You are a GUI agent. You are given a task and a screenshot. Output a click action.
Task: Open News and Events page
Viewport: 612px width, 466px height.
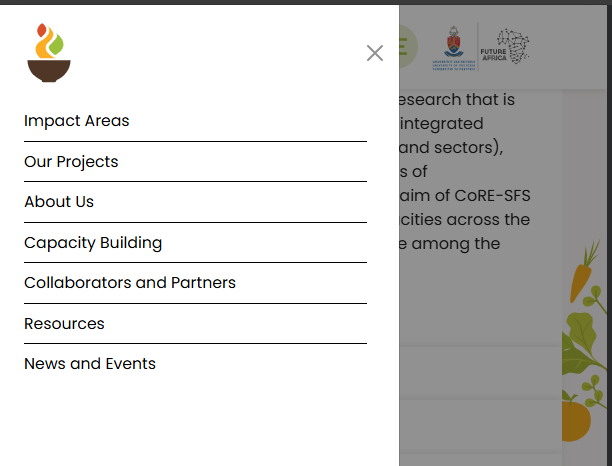(x=90, y=364)
